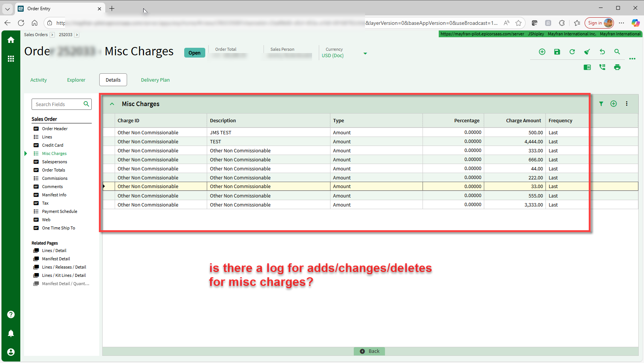Open Payment Schedule in navigation tree
Screen dimensions: 644x363
60,211
